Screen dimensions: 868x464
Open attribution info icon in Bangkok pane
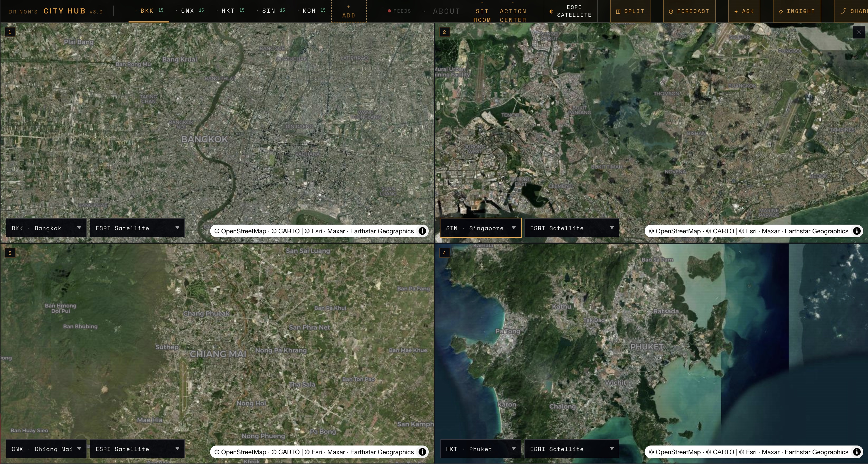pos(422,231)
